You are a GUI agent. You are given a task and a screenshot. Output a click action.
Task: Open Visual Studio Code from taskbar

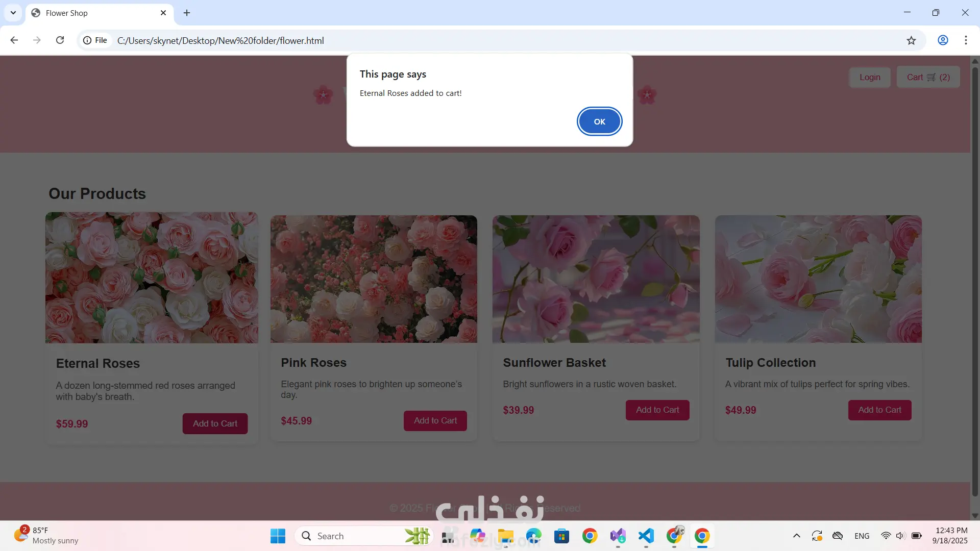pyautogui.click(x=646, y=536)
